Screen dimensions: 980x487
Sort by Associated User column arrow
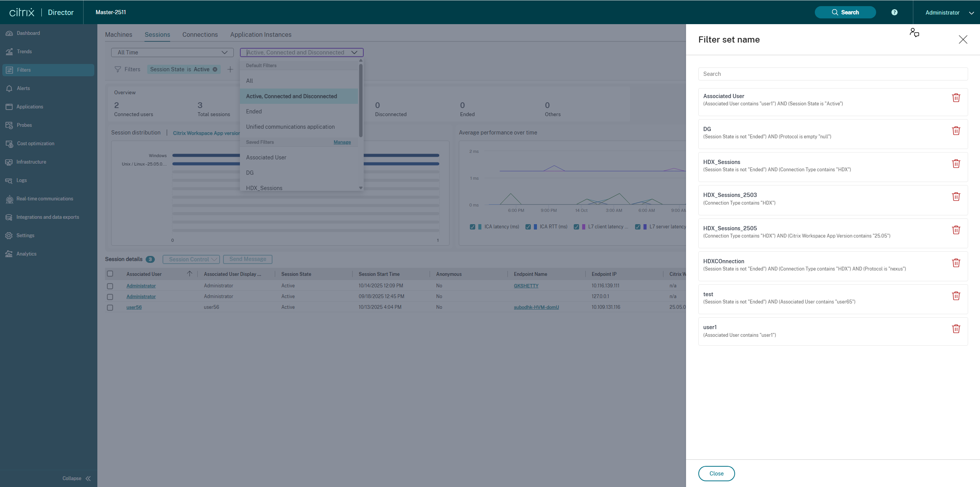pos(189,274)
